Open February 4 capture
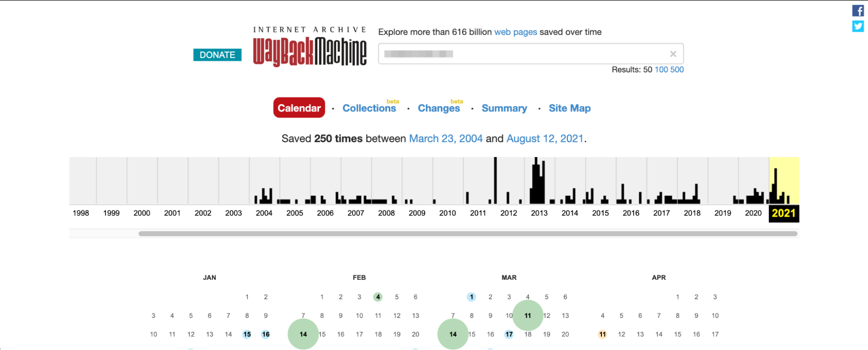The image size is (868, 350). tap(378, 297)
